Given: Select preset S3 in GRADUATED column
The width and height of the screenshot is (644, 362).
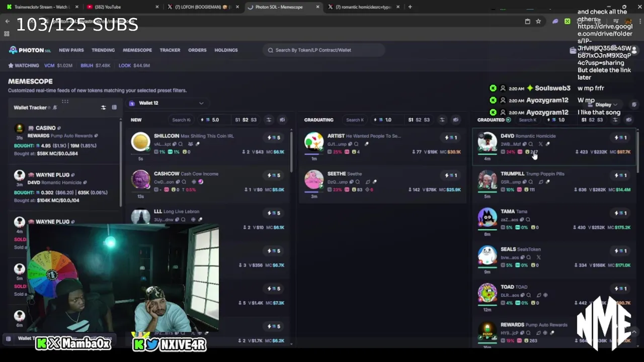Looking at the screenshot, I should [x=600, y=120].
